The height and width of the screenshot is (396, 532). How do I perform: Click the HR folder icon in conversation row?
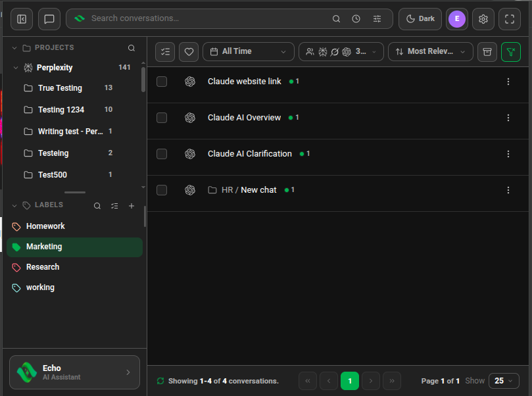[x=212, y=190]
